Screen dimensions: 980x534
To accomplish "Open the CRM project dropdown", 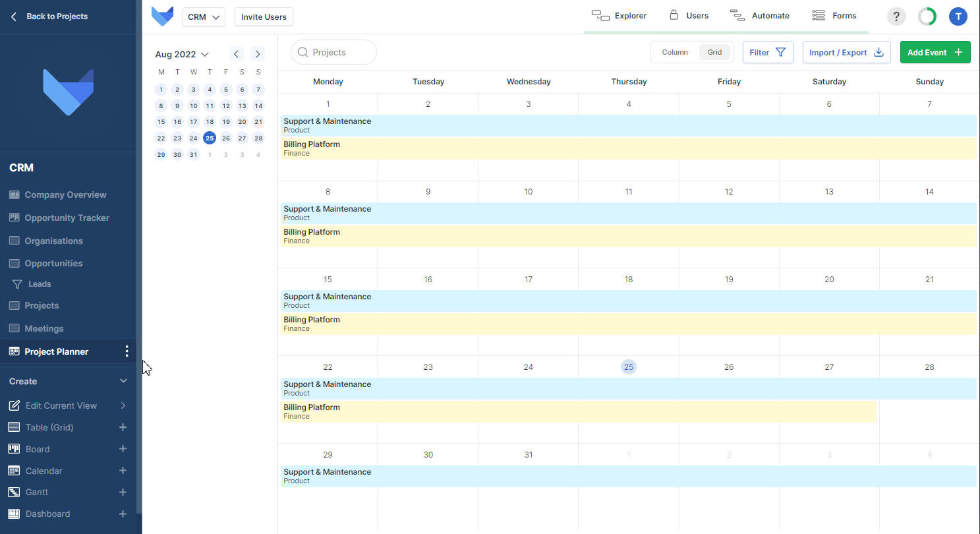I will coord(204,17).
